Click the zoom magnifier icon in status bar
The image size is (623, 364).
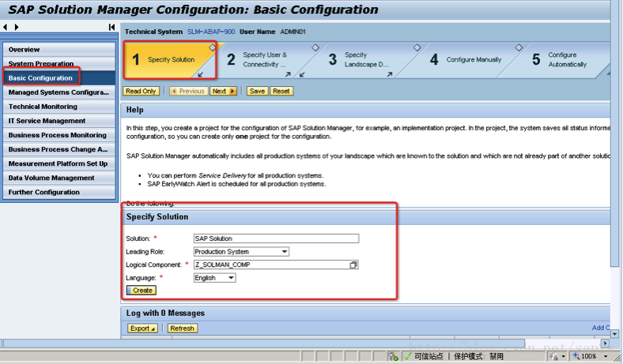coord(576,356)
